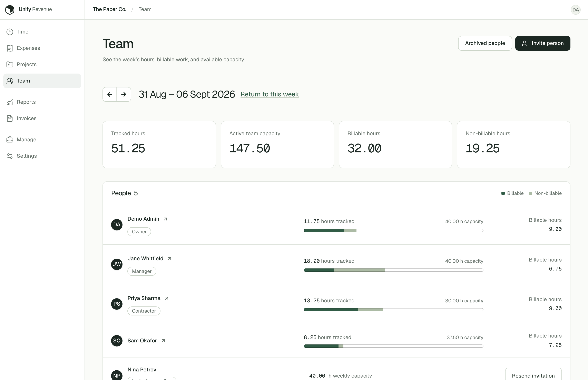
Task: Click the 31 Aug – 06 Sept 2026 date range
Action: 187,94
